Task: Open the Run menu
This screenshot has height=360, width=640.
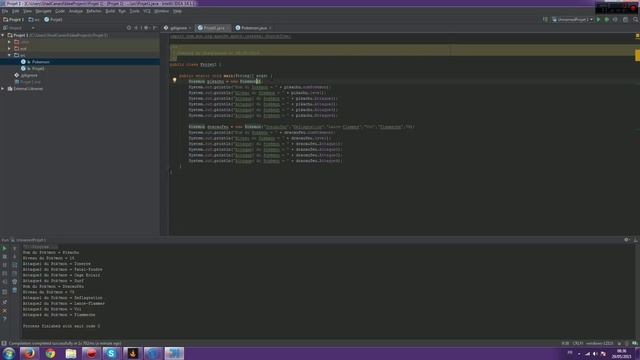Action: click(122, 11)
